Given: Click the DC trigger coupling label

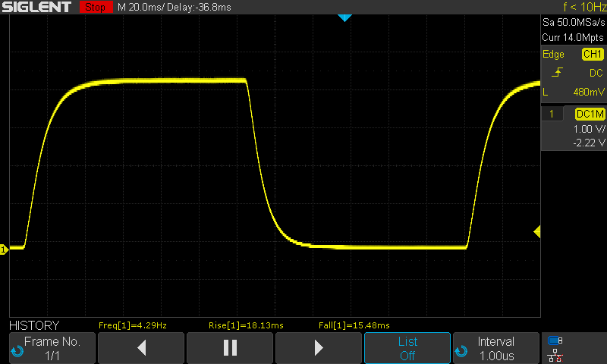Looking at the screenshot, I should [596, 73].
